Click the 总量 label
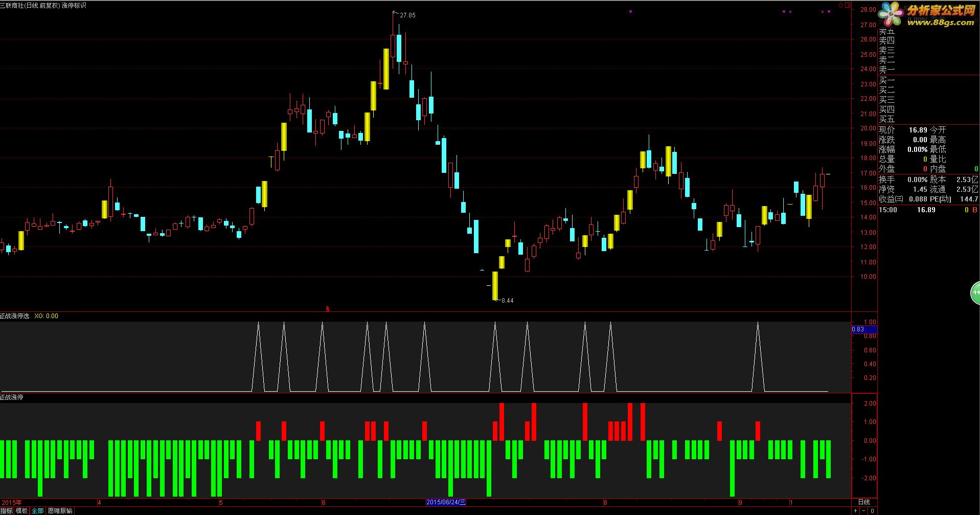 [x=887, y=159]
